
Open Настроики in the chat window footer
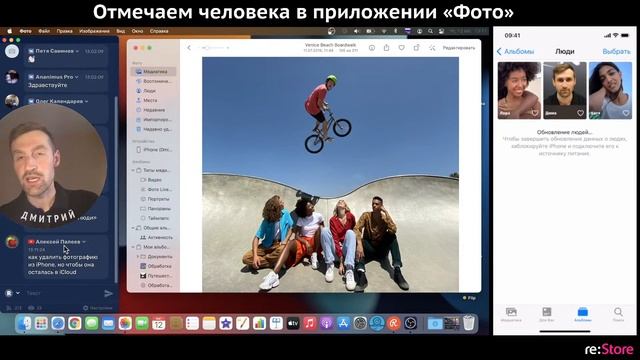(x=98, y=308)
